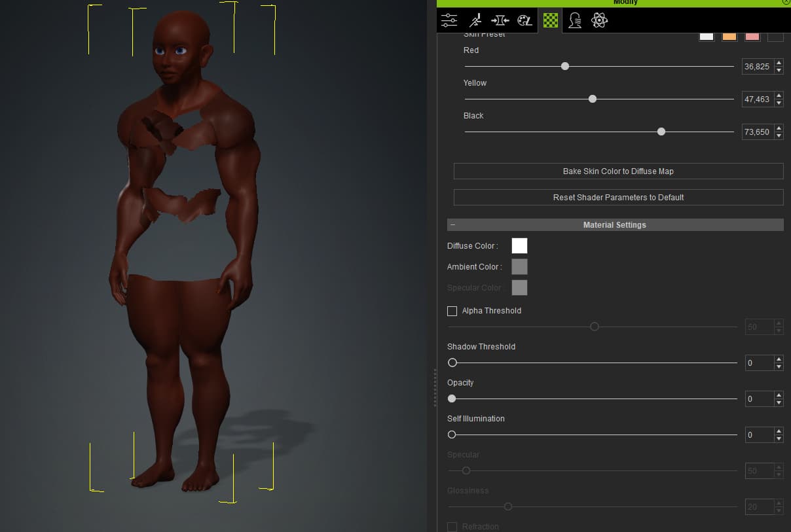Increase Opacity with up arrow
The height and width of the screenshot is (532, 791).
(779, 395)
